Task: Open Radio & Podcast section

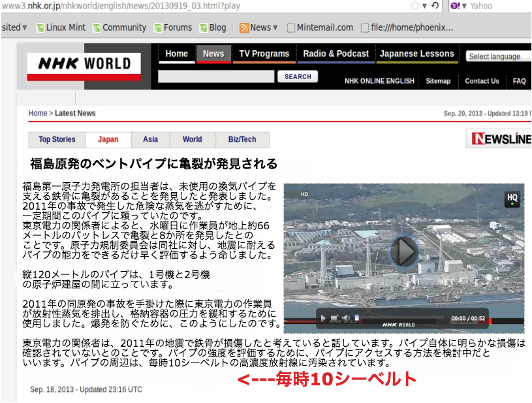Action: 336,54
